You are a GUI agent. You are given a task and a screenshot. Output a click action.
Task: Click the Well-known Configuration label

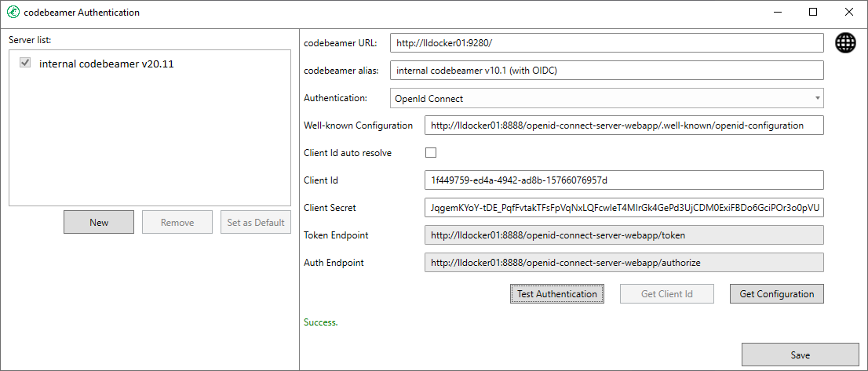pyautogui.click(x=358, y=125)
